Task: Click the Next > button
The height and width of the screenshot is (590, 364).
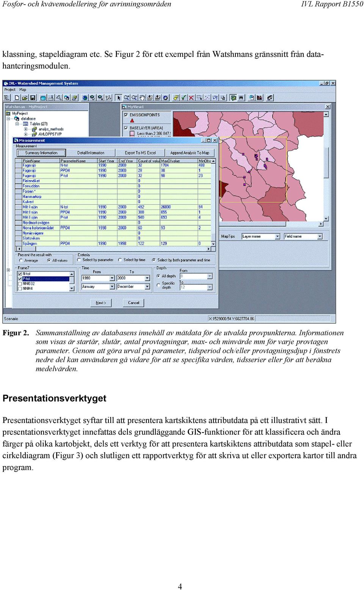Action: click(x=101, y=303)
